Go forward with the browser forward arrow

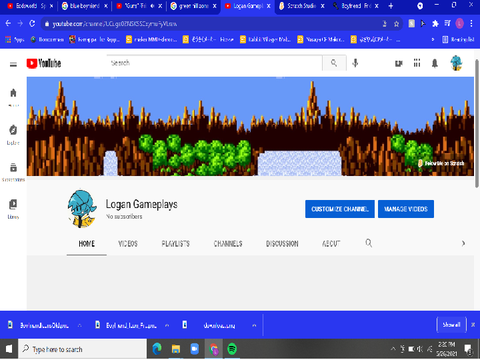[20, 23]
